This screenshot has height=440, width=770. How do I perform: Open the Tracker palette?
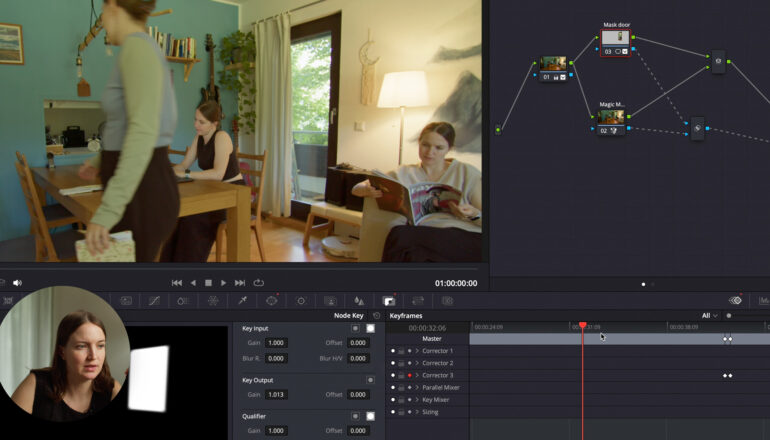tap(301, 301)
